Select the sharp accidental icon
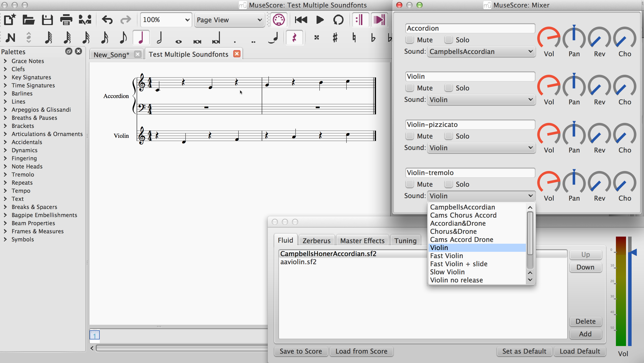Screen dimensions: 644x363 click(334, 38)
